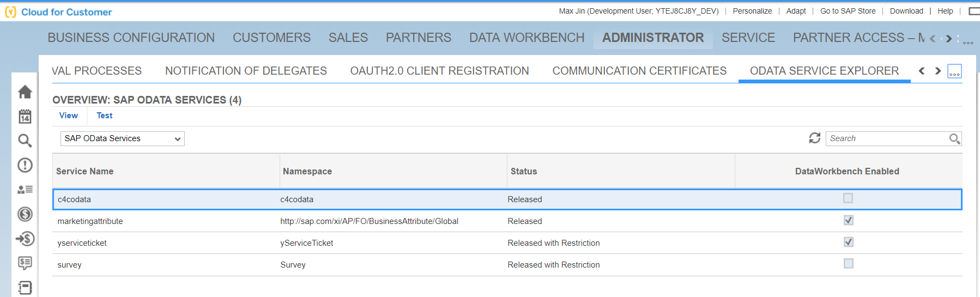Viewport: 980px width, 297px height.
Task: Open the subtab overflow ellipsis button
Action: [955, 71]
